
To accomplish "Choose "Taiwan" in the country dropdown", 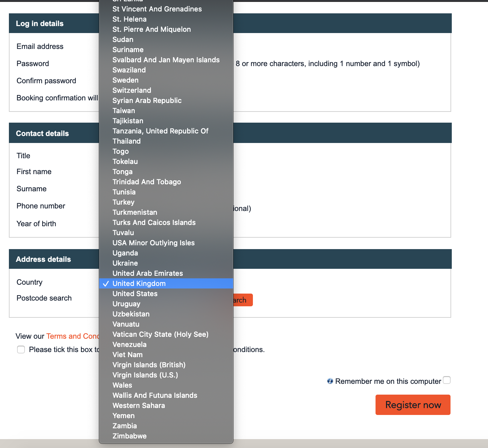I will pos(124,111).
